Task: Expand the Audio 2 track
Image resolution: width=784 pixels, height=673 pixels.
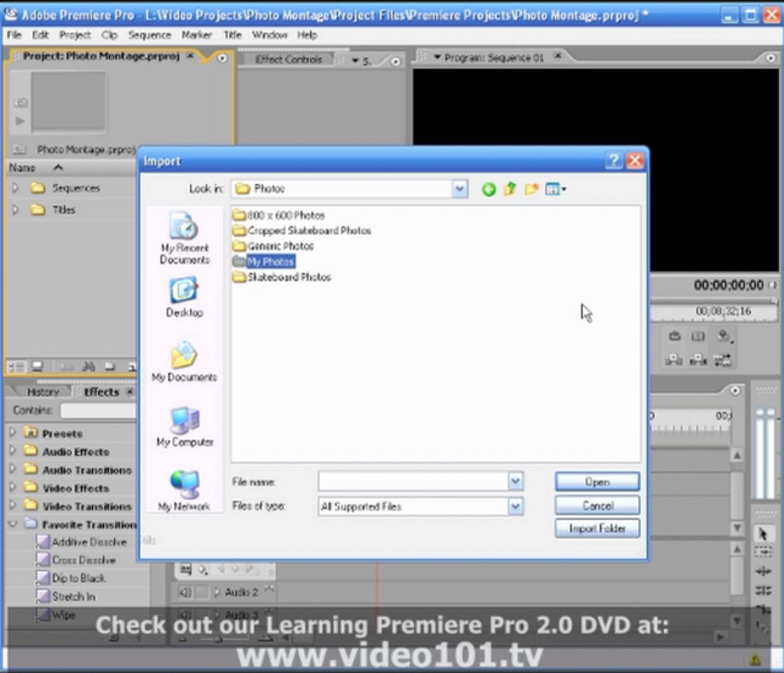Action: point(217,592)
